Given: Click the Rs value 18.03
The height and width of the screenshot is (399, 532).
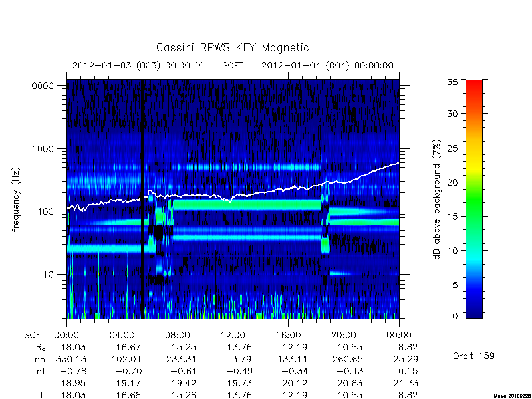Looking at the screenshot, I should pyautogui.click(x=73, y=347).
